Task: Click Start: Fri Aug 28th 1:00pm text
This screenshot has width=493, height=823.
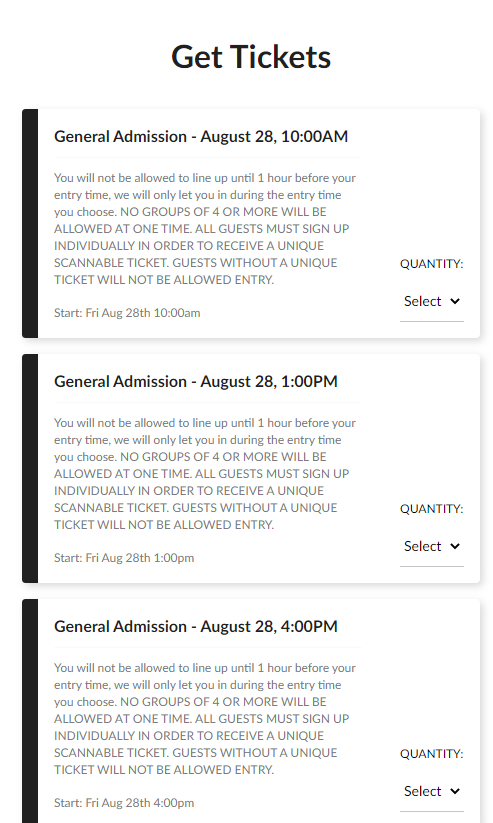Action: [124, 558]
